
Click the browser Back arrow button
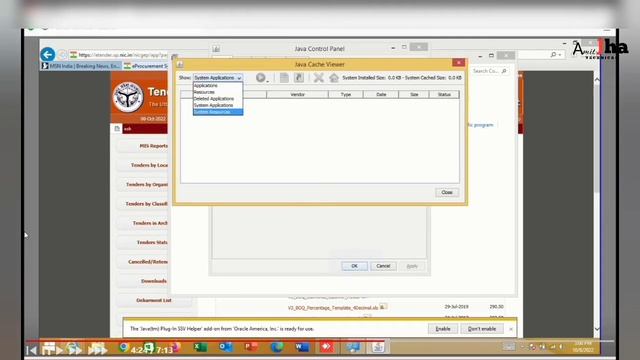(x=48, y=54)
